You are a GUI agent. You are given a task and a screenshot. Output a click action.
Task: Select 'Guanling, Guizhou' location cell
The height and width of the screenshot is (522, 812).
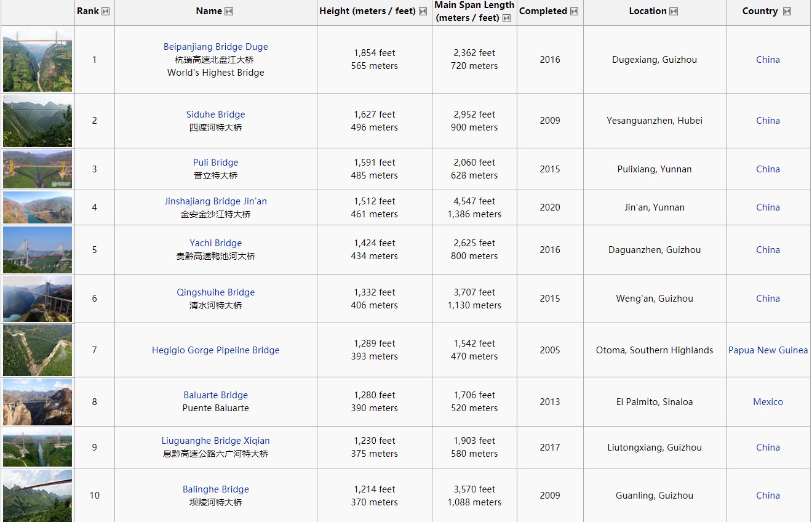655,496
